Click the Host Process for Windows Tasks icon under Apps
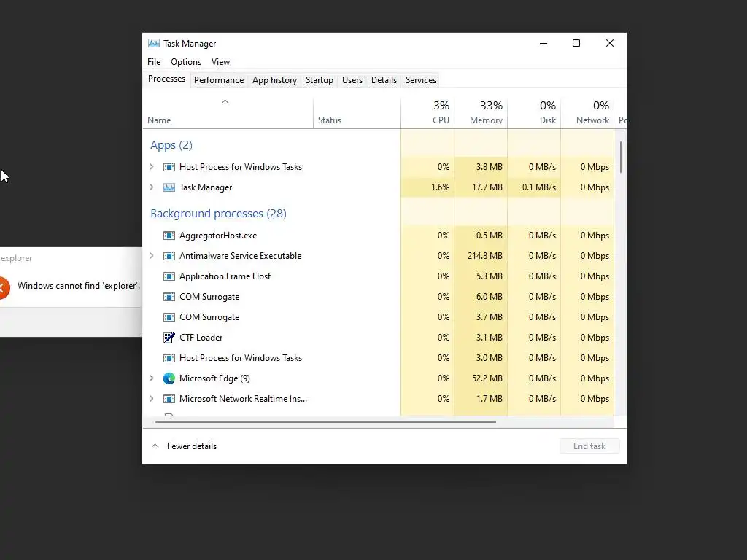Image resolution: width=747 pixels, height=560 pixels. (169, 167)
